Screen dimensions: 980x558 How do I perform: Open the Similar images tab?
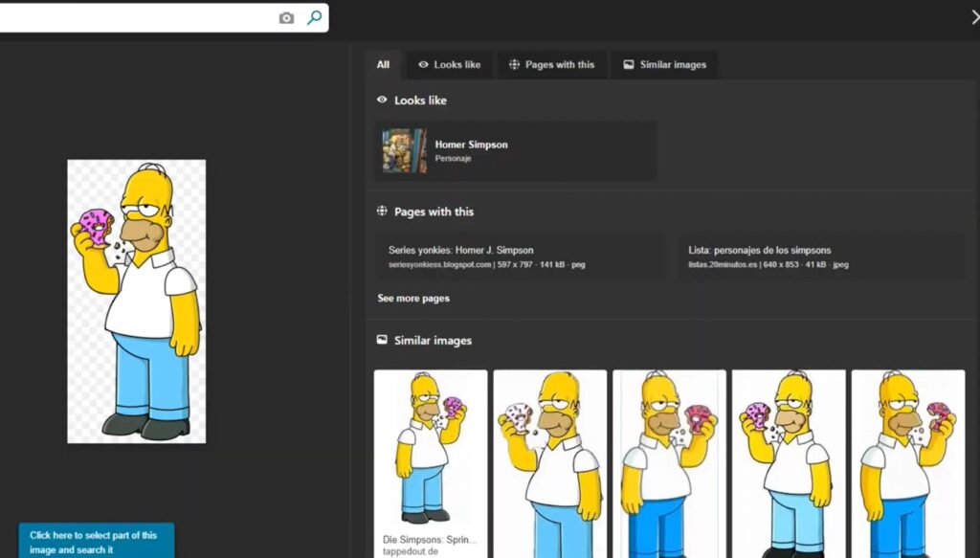pos(665,65)
